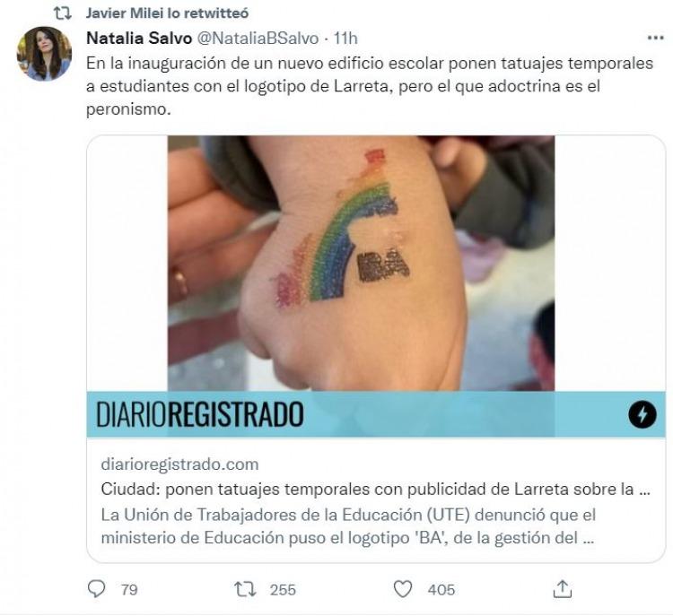Click the article description about UTE
The height and width of the screenshot is (616, 673).
(348, 526)
